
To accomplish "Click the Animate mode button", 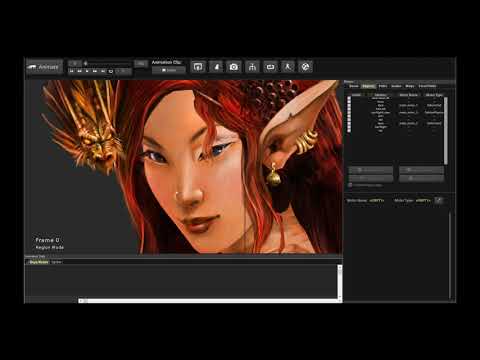I will [44, 67].
